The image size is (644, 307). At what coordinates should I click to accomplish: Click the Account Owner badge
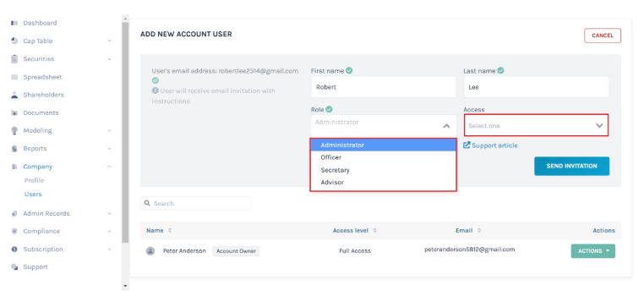tap(236, 250)
